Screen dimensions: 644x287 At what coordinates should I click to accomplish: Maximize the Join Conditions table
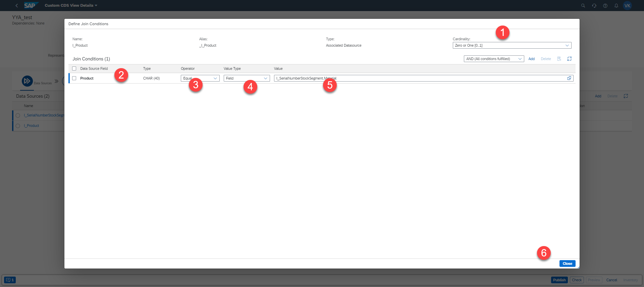pyautogui.click(x=569, y=59)
